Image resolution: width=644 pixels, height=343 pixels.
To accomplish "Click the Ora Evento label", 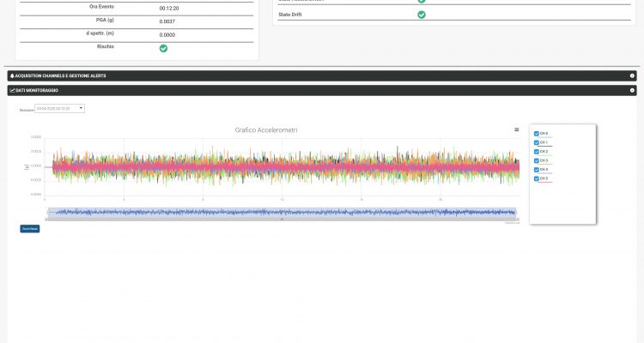I will (101, 7).
